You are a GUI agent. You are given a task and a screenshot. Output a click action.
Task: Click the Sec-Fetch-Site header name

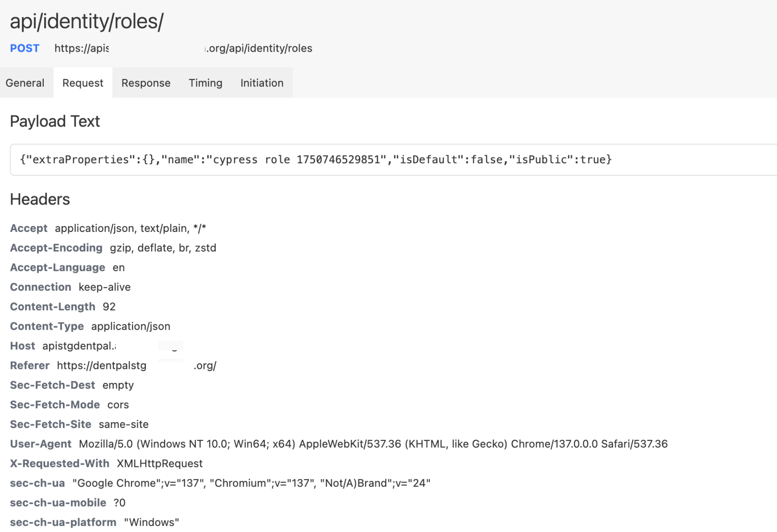(x=50, y=424)
